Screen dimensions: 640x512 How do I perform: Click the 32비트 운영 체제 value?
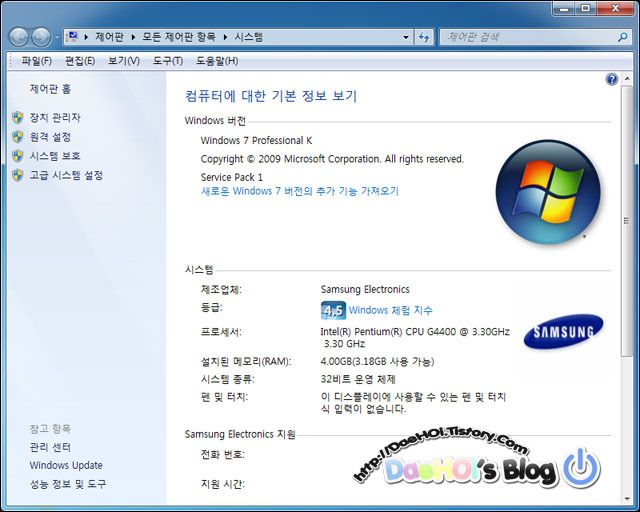(358, 379)
